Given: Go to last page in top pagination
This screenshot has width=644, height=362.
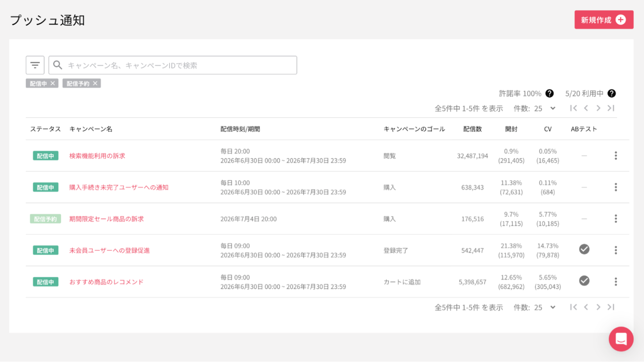Looking at the screenshot, I should pyautogui.click(x=611, y=108).
